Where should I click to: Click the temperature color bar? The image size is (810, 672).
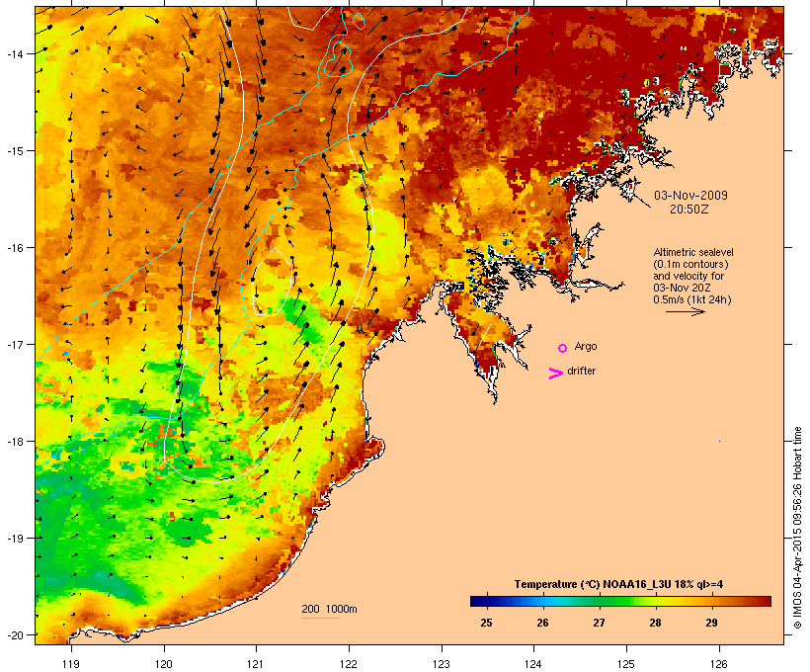(x=620, y=601)
